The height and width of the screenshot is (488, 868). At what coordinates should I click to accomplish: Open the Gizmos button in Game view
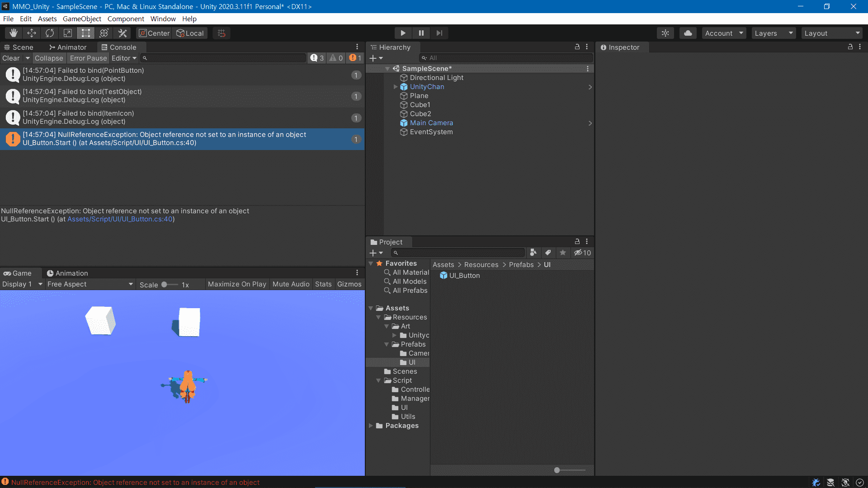[x=349, y=284]
